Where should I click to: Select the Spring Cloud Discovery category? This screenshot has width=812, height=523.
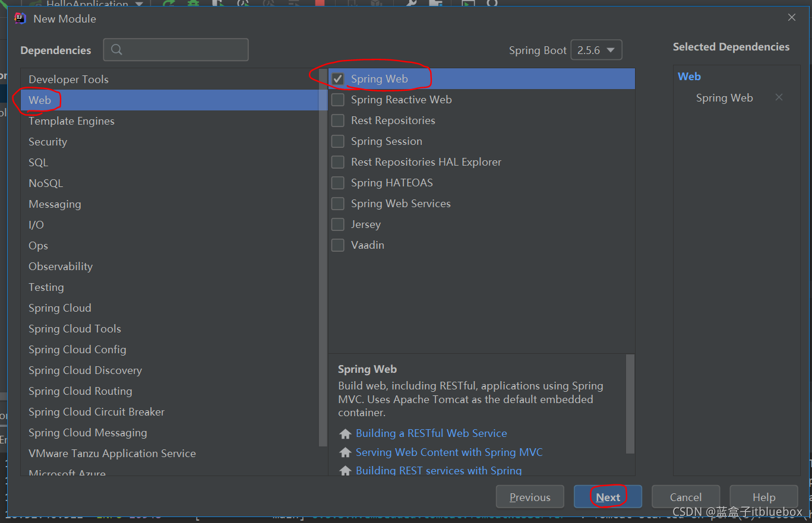click(170, 370)
